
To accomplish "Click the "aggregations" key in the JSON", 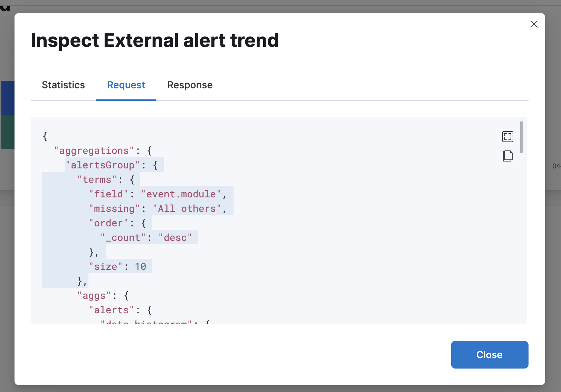I will pos(94,151).
